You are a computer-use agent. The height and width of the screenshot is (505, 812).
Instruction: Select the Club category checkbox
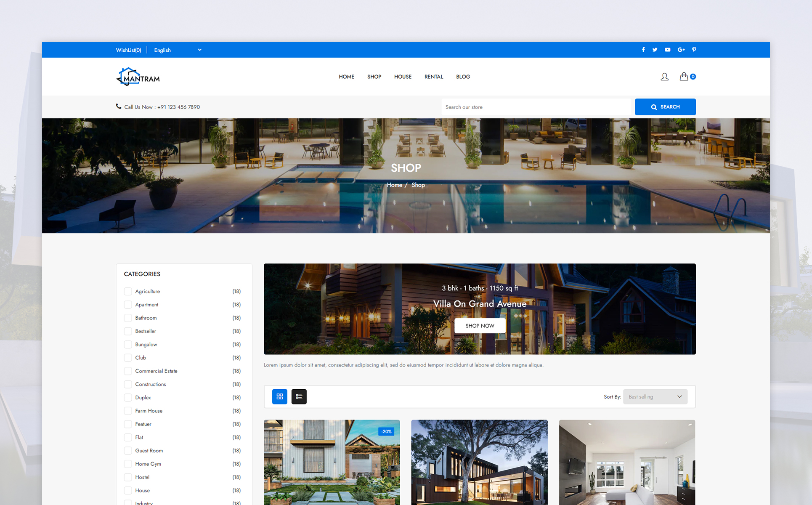pyautogui.click(x=128, y=358)
